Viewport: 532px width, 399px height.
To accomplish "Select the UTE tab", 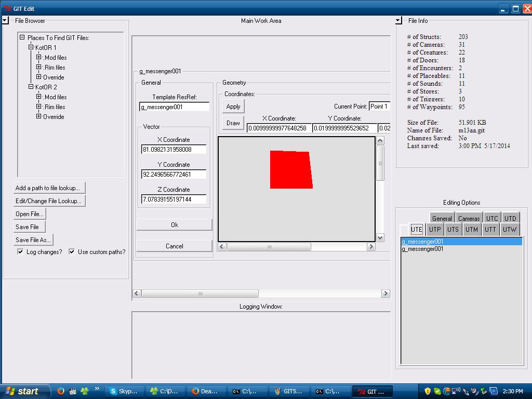I will click(417, 229).
